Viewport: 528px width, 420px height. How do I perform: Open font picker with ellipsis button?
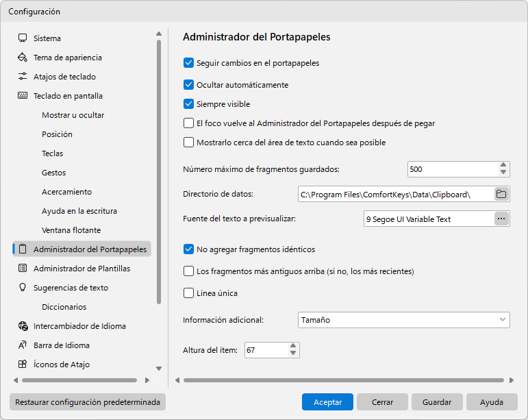pyautogui.click(x=501, y=219)
